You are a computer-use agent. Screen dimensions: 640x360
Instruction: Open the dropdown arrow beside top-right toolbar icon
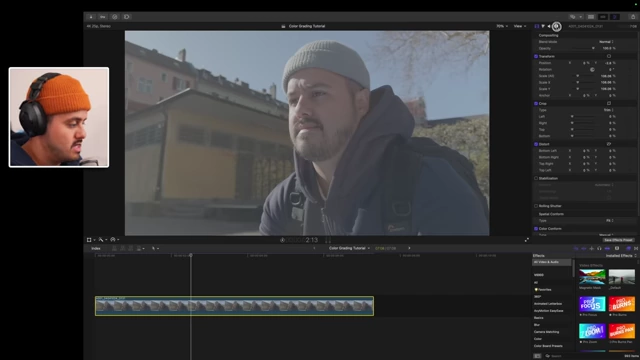[580, 17]
